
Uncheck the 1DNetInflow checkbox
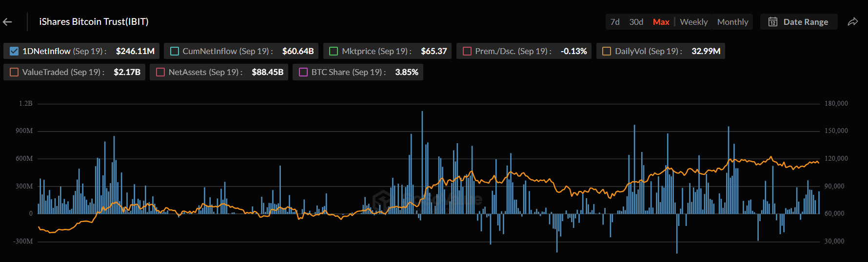[14, 51]
